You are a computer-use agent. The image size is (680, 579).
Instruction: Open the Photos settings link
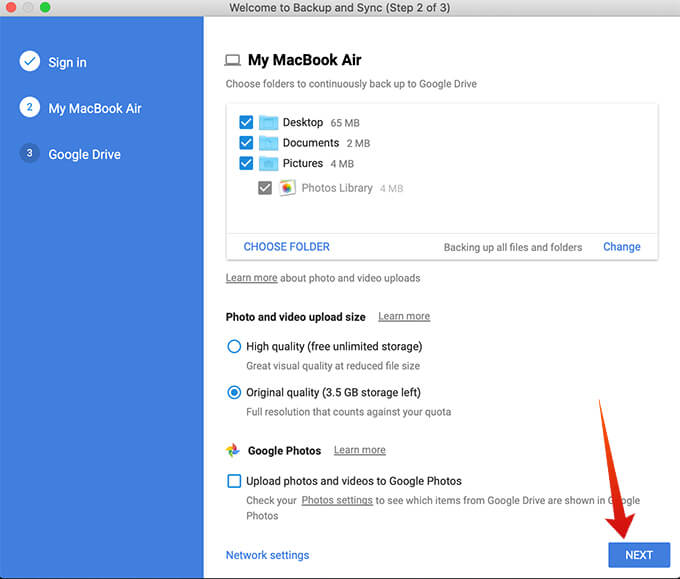tap(337, 500)
